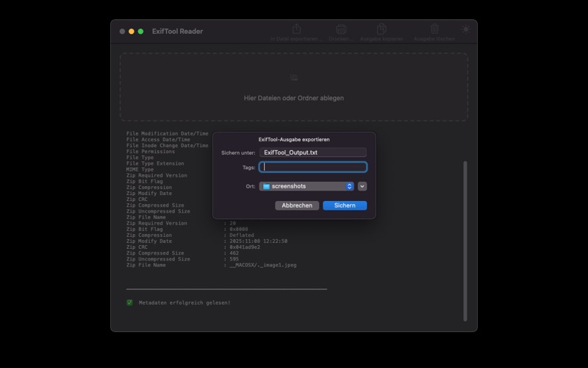The image size is (588, 368).
Task: Click the vertical scrollbar of the output area
Action: [465, 241]
